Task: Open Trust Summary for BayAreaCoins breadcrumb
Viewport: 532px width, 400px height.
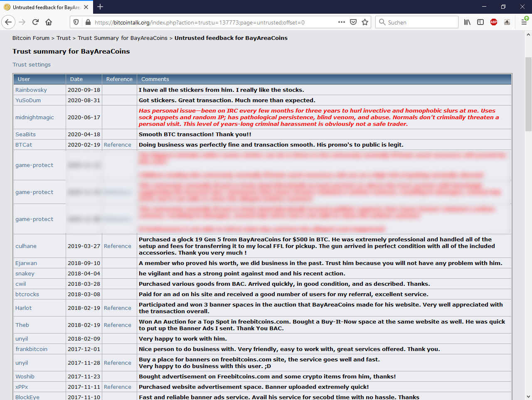Action: click(x=123, y=38)
